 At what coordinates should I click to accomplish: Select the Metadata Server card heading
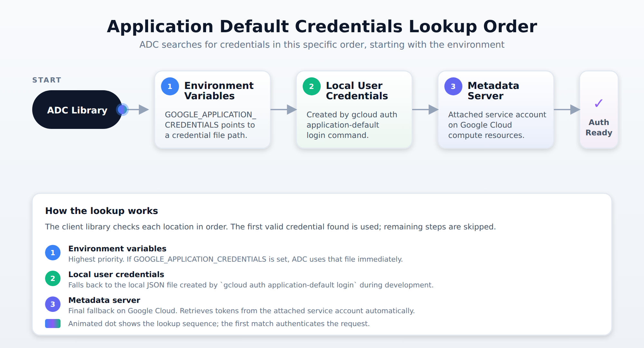pyautogui.click(x=493, y=91)
